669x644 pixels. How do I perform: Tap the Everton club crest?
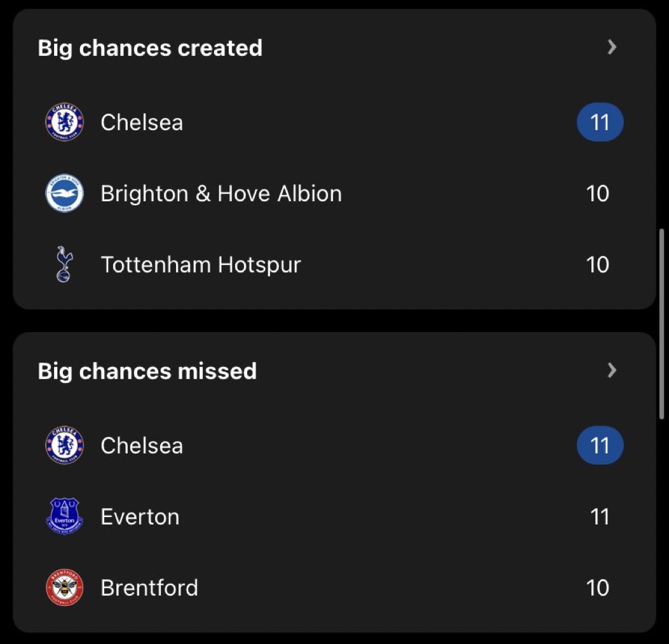[64, 516]
